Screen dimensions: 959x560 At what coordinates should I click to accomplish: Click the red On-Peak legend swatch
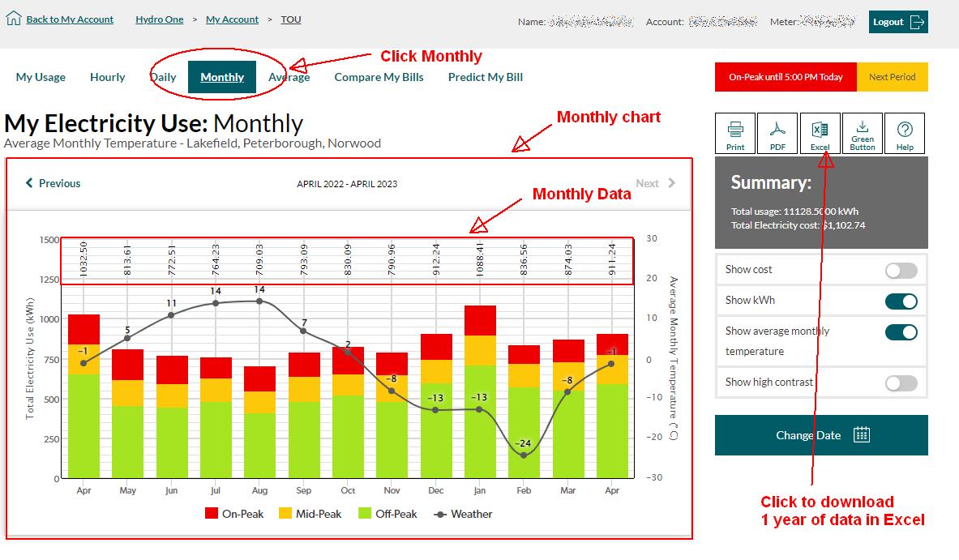click(211, 514)
